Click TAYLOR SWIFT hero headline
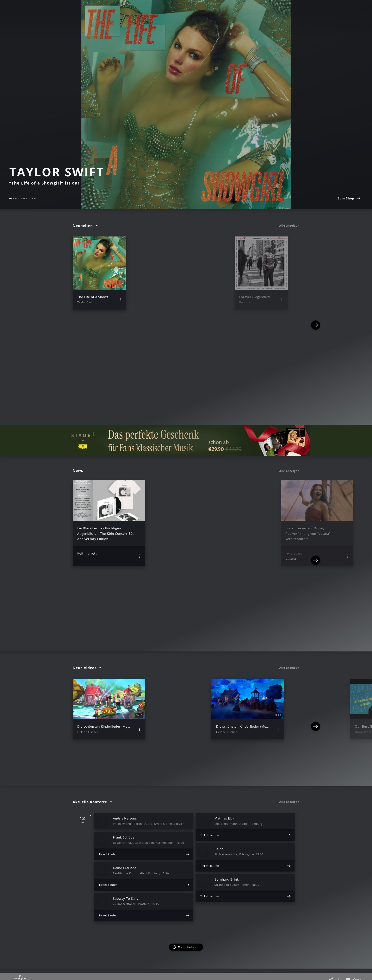The width and height of the screenshot is (372, 980). [x=56, y=172]
